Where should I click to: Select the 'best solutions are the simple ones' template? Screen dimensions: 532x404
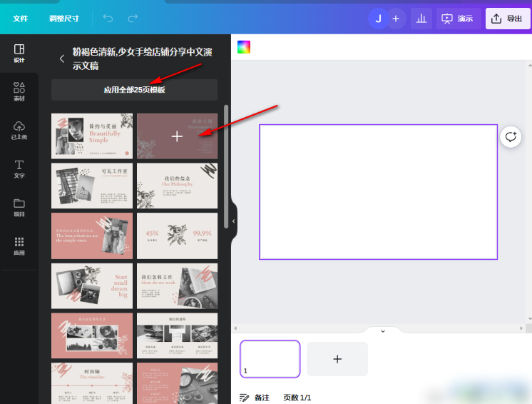click(92, 236)
